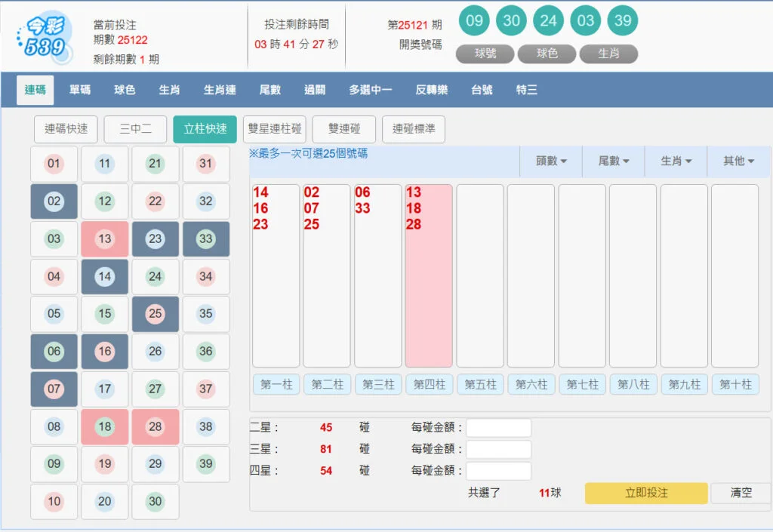
Task: Click the 立即投注 button
Action: click(646, 493)
